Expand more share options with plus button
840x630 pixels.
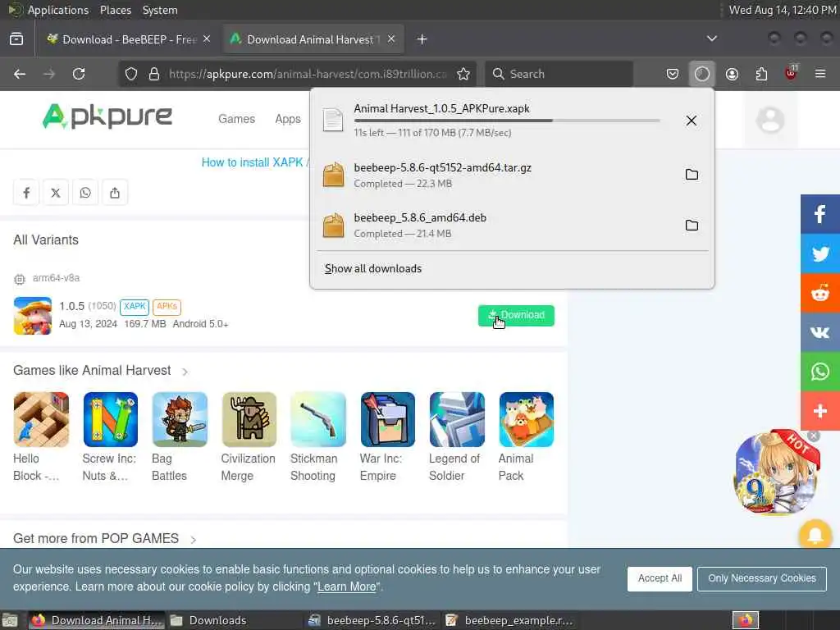[820, 411]
